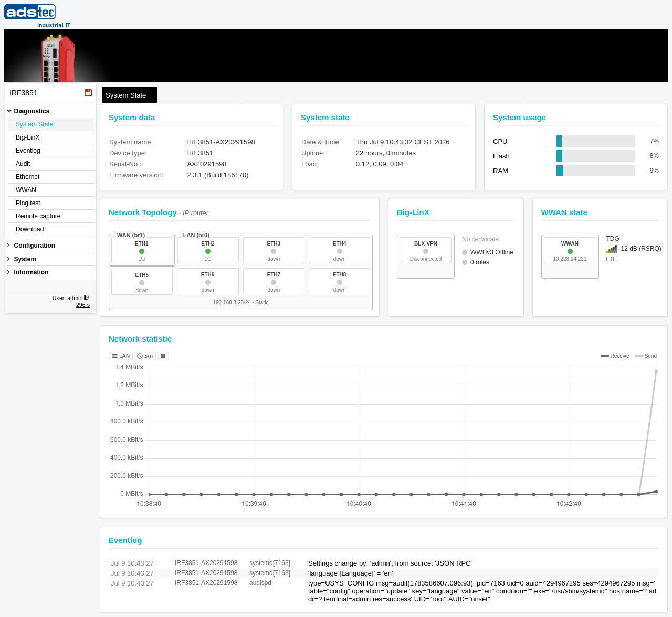Click the last Send data point on chart
The image size is (672, 617).
[x=656, y=371]
